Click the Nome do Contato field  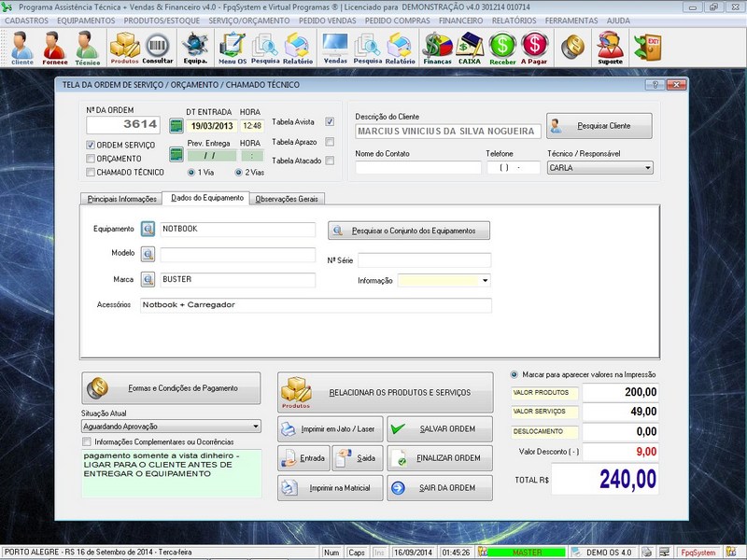[x=418, y=168]
